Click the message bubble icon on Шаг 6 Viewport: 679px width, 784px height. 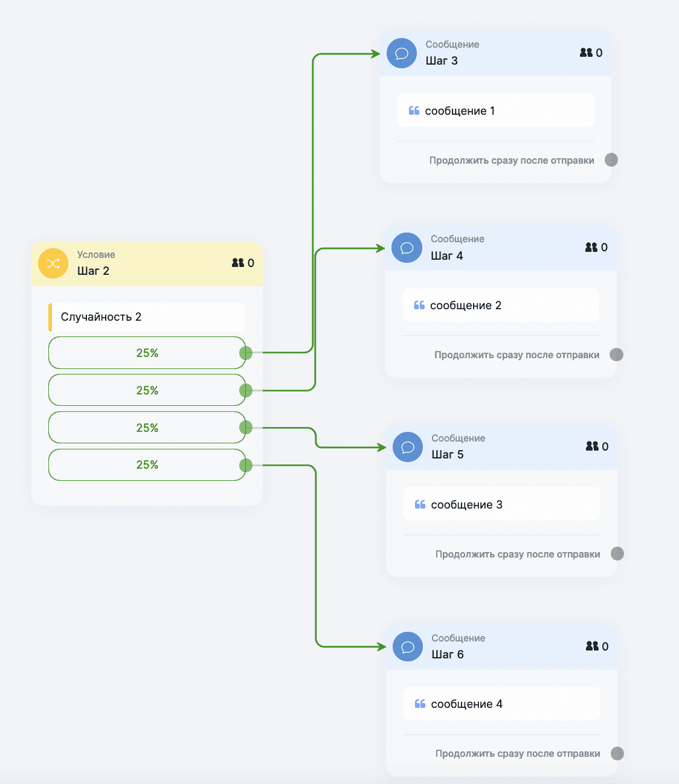pos(408,647)
